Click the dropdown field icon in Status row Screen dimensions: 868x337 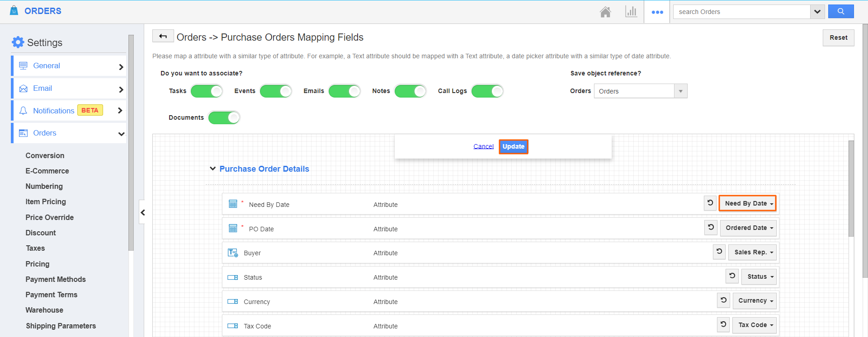click(x=233, y=277)
